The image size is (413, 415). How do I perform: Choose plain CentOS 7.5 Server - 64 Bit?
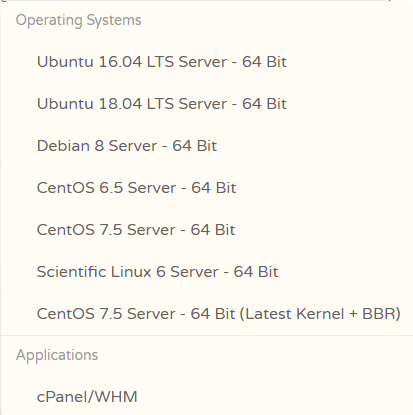[207, 230]
